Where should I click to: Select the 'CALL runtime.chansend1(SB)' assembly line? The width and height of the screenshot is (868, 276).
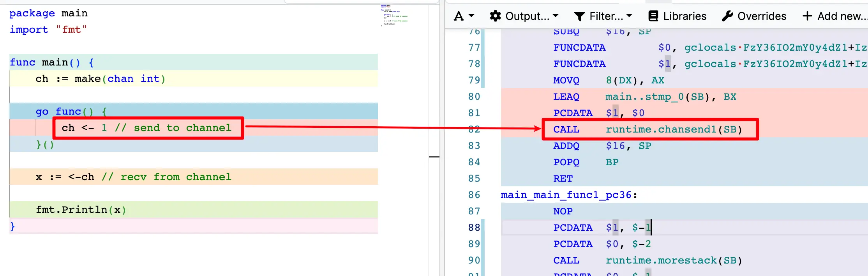647,129
